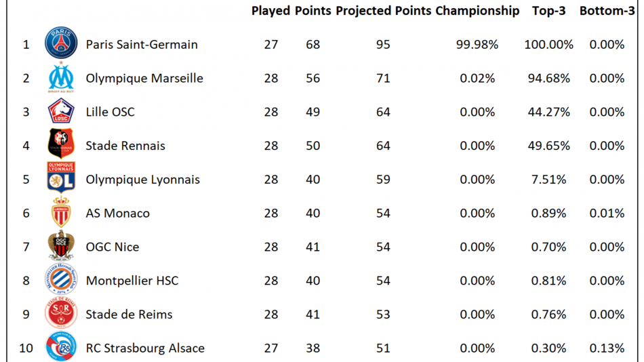Viewport: 644px width, 362px height.
Task: Click the Stade Rennais badge
Action: coord(61,144)
